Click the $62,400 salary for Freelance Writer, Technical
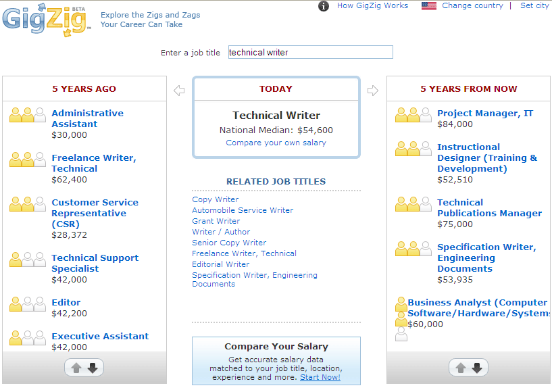552x392 pixels. (69, 180)
